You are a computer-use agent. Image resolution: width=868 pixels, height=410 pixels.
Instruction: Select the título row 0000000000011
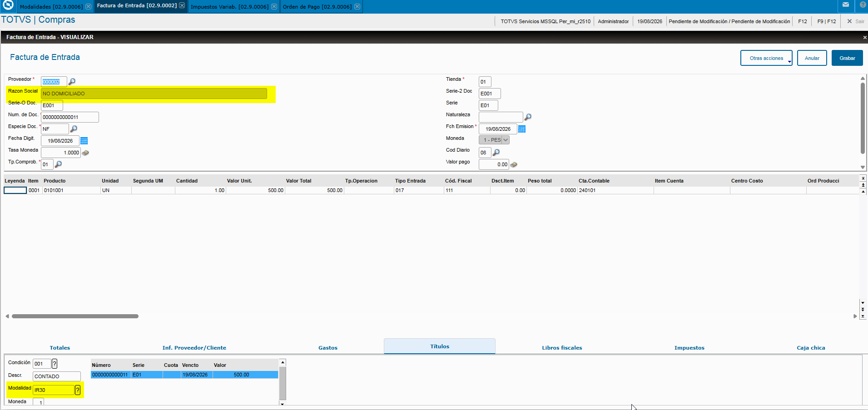point(184,375)
